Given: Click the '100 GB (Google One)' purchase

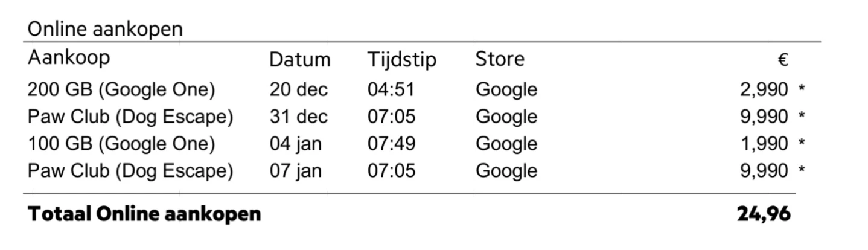Looking at the screenshot, I should coord(121,144).
